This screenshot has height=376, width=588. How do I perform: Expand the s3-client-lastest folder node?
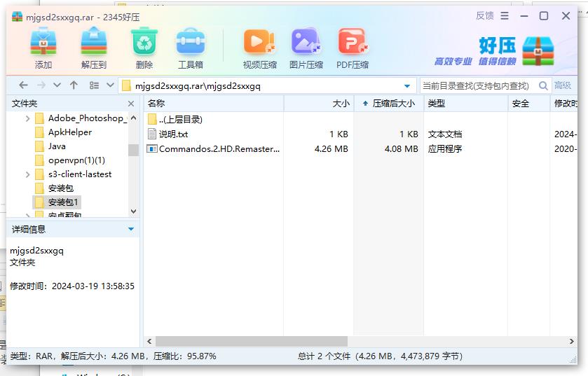(x=27, y=174)
